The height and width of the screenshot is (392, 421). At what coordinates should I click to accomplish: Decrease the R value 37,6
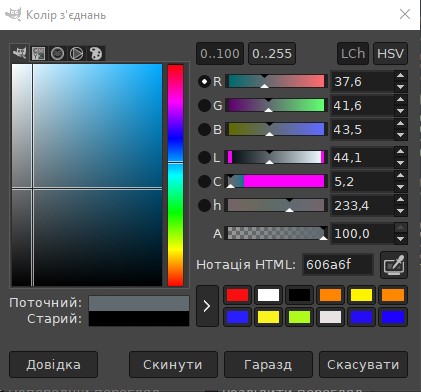point(401,87)
